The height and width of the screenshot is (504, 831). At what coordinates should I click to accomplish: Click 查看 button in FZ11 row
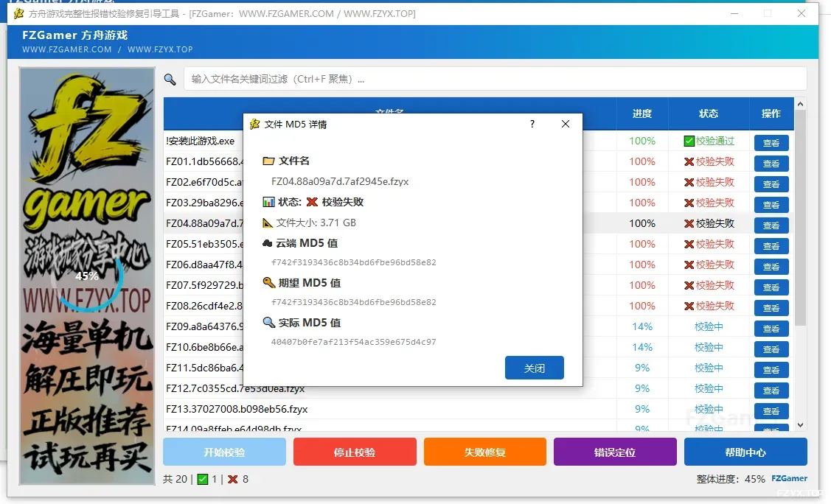tap(771, 370)
